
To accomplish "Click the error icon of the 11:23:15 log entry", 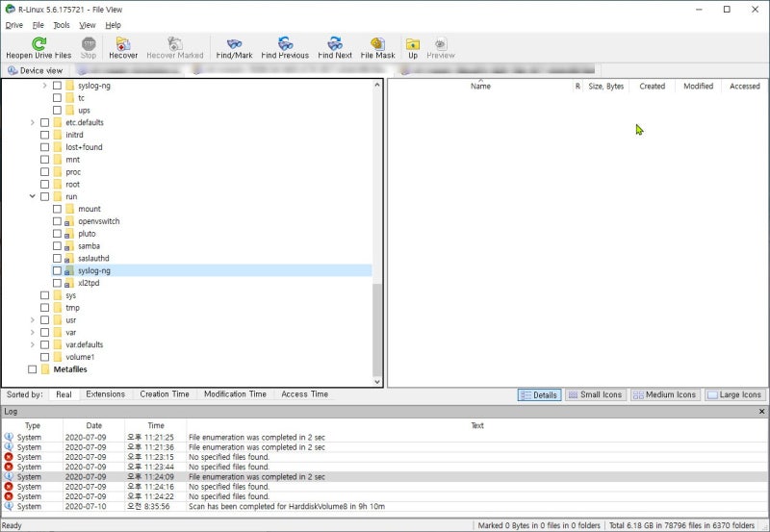I will (9, 457).
